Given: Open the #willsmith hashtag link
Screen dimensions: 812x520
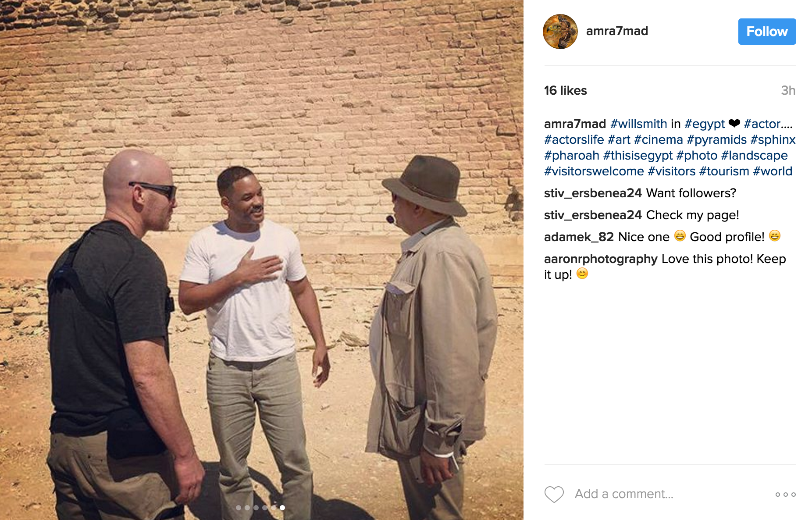Looking at the screenshot, I should click(x=638, y=124).
